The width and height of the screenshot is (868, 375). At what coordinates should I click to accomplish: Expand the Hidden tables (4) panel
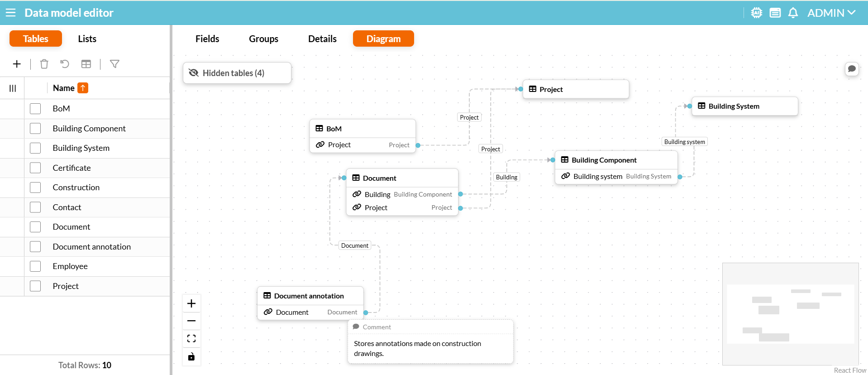click(237, 73)
